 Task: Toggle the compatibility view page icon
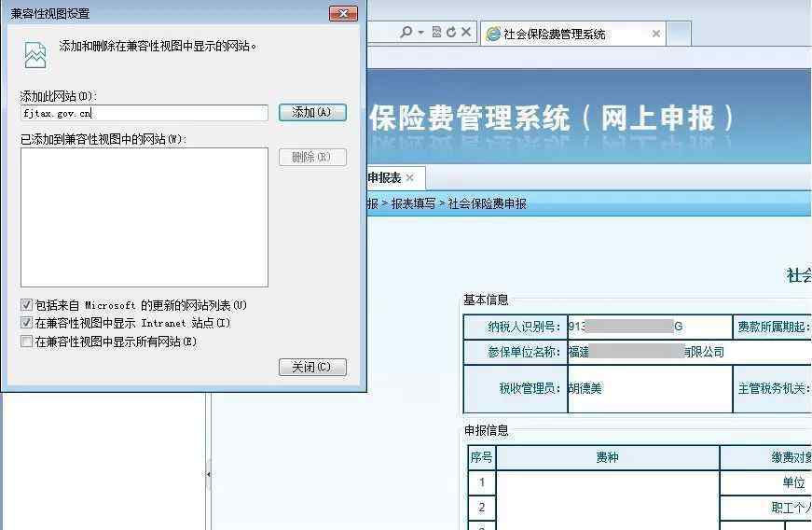(436, 33)
